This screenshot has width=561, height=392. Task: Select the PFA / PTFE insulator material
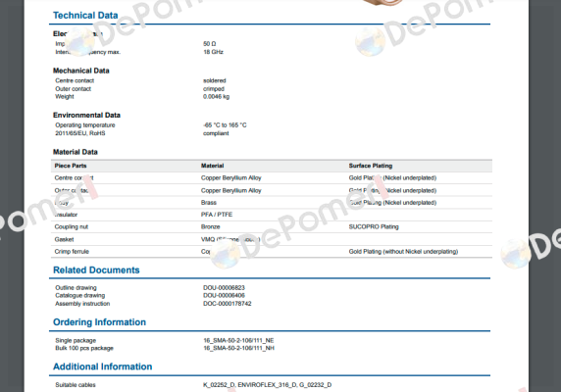(x=217, y=215)
